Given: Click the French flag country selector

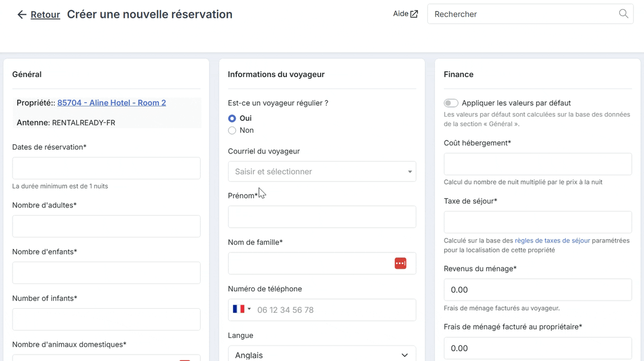Looking at the screenshot, I should (238, 309).
